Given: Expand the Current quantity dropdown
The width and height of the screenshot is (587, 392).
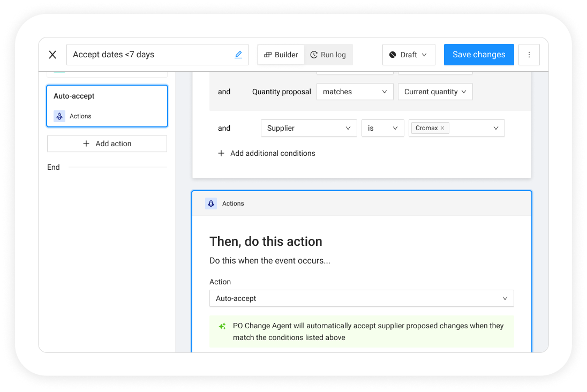Looking at the screenshot, I should click(435, 92).
